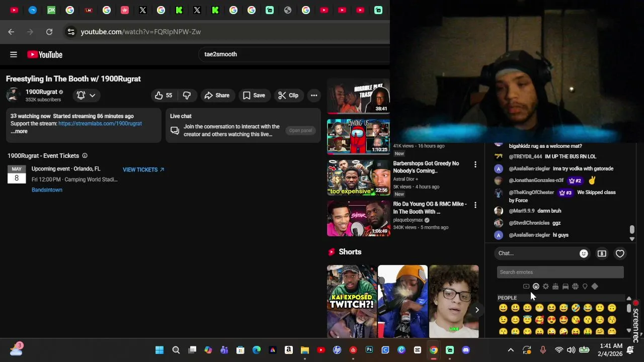Follow the VIEW TICKETS link
This screenshot has width=644, height=362.
click(143, 169)
